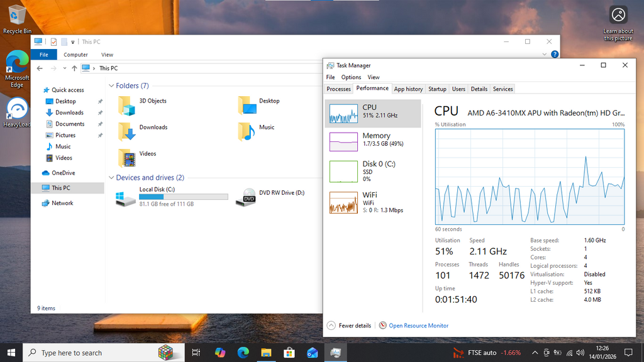Open the DVD RW Drive (D:) icon
Image resolution: width=644 pixels, height=362 pixels.
pyautogui.click(x=248, y=197)
